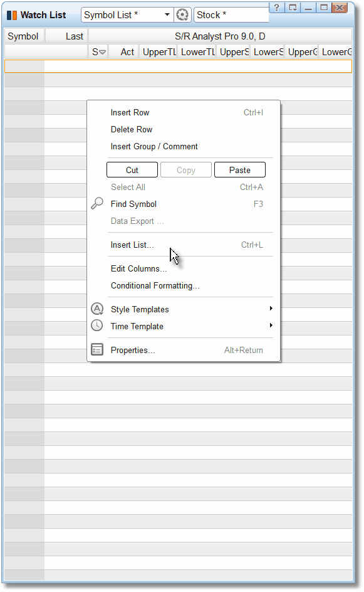The image size is (364, 592).
Task: Click the Cut button
Action: pyautogui.click(x=132, y=170)
